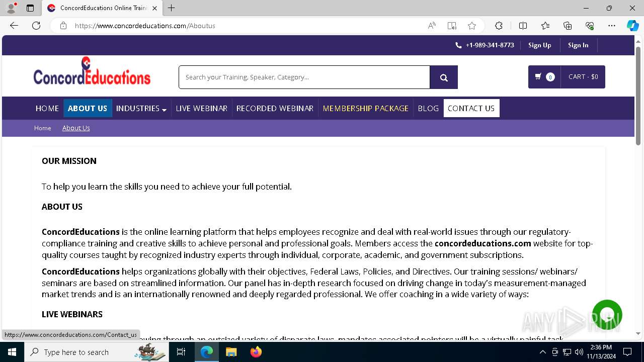Go to HOME in the navigation
This screenshot has height=362, width=644.
coord(47,108)
